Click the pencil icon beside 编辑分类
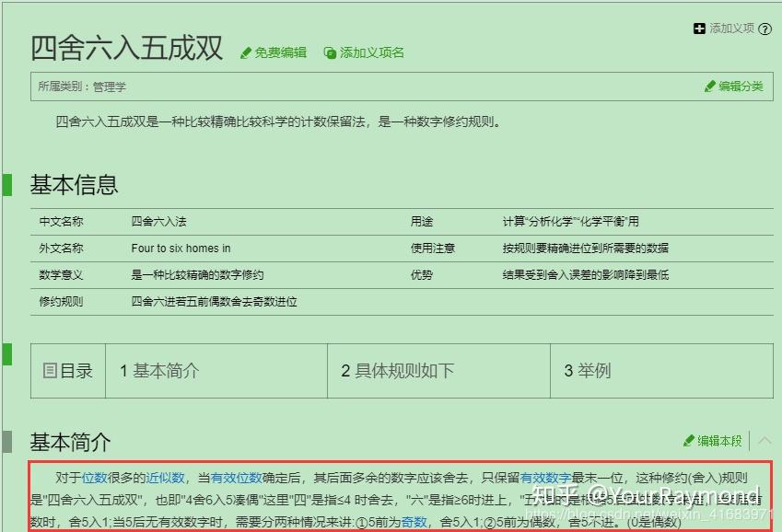Screen dimensions: 782x532 point(709,87)
